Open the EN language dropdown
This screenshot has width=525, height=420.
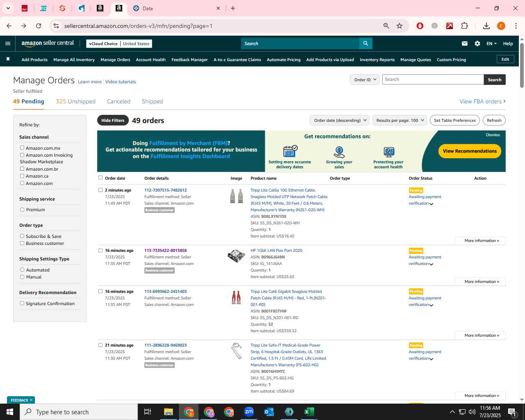pos(491,43)
